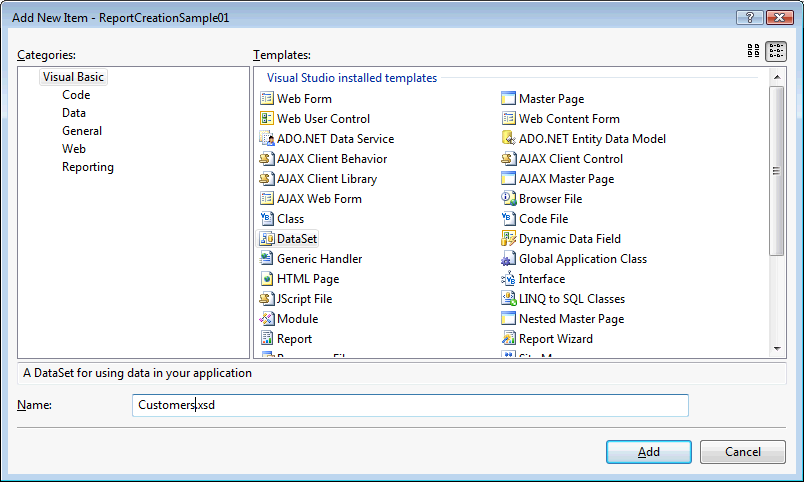Switch to large icons view

pyautogui.click(x=754, y=51)
